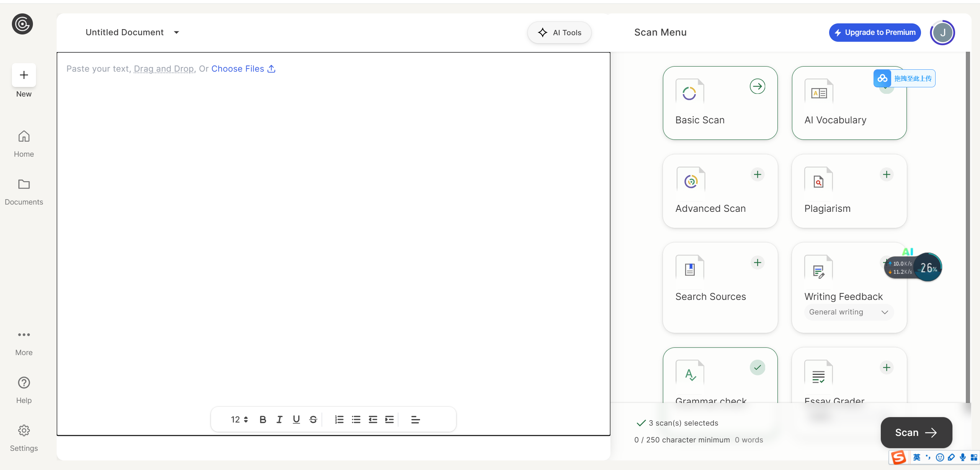This screenshot has width=980, height=470.
Task: Click the Upgrade to Premium button
Action: (875, 33)
